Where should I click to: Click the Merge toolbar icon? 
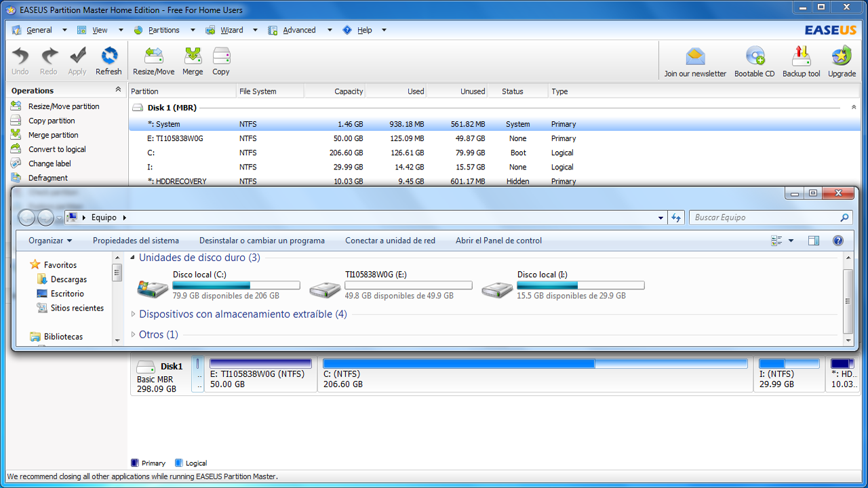click(x=193, y=56)
